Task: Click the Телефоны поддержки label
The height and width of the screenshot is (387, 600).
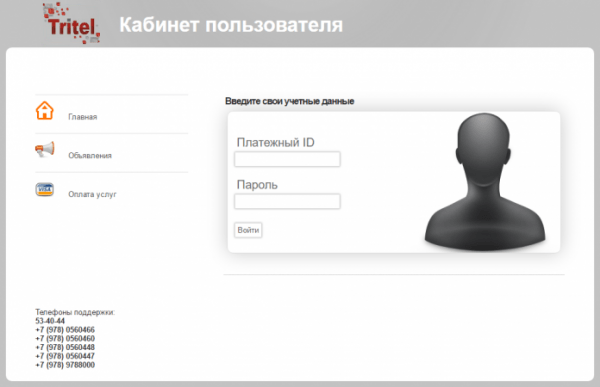Action: coord(75,312)
